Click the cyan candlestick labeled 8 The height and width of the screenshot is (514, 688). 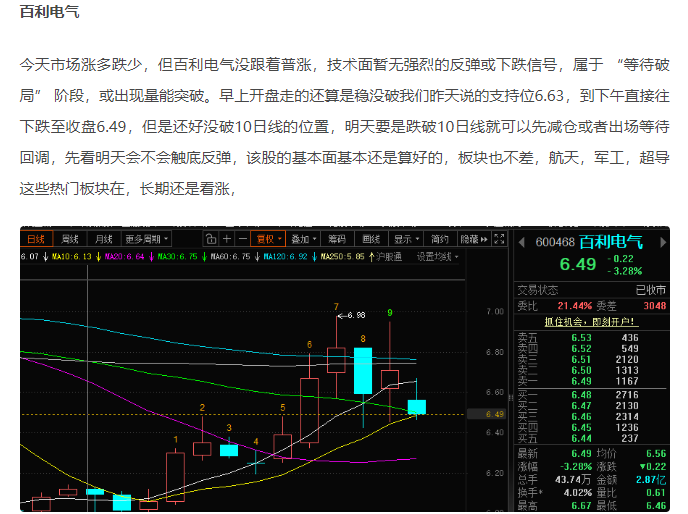click(x=363, y=371)
